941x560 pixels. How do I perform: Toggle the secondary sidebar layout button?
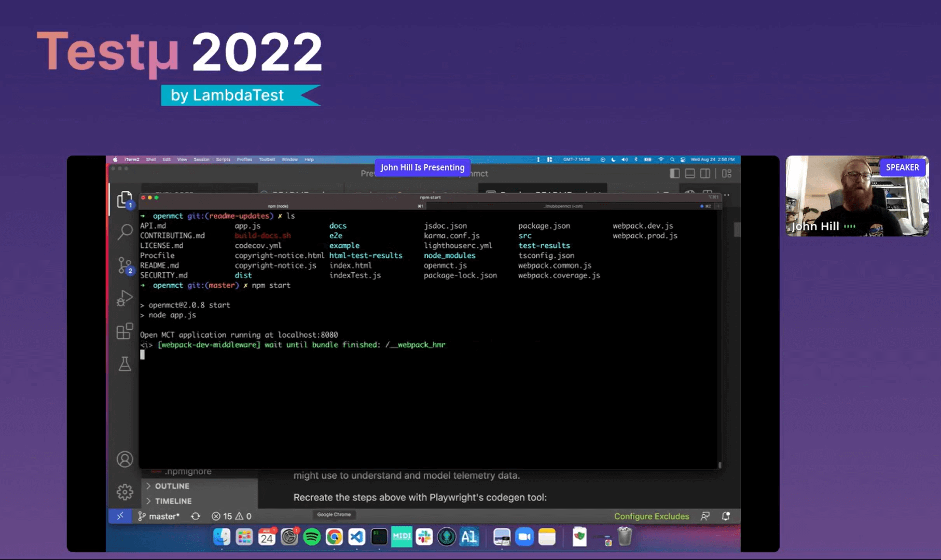(705, 174)
